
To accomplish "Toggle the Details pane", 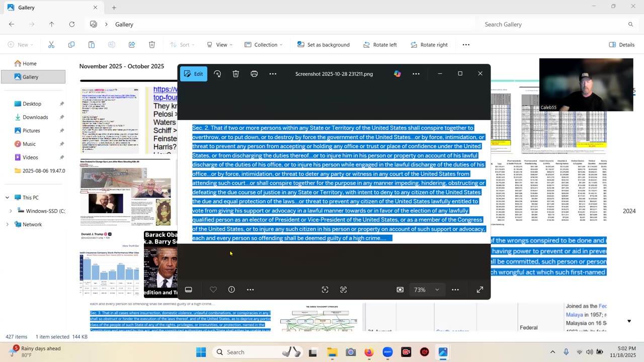I will (622, 45).
